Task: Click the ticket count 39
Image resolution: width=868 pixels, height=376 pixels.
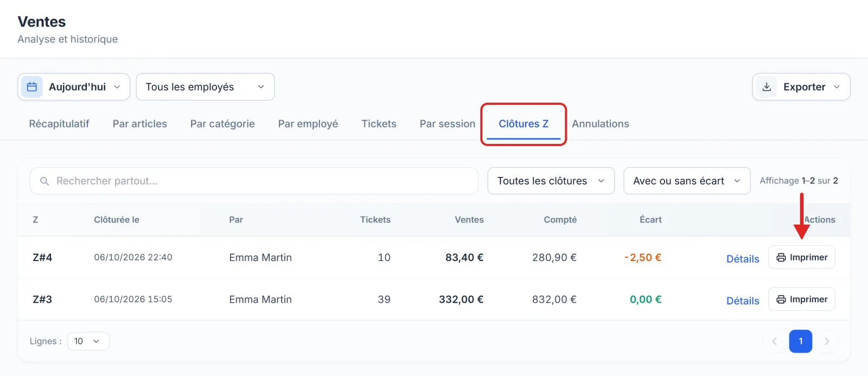Action: point(384,299)
